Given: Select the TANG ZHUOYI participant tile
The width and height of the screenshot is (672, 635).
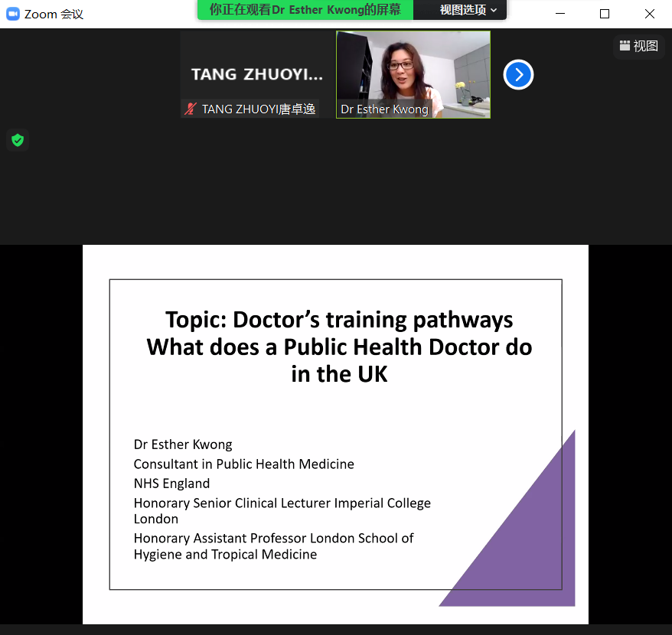Looking at the screenshot, I should (x=257, y=74).
